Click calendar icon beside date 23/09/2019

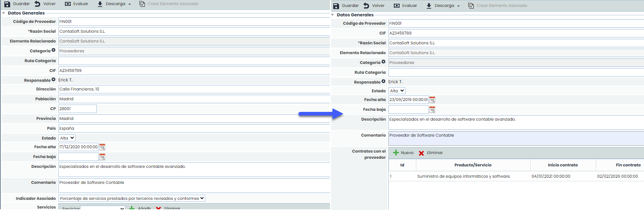tap(432, 100)
